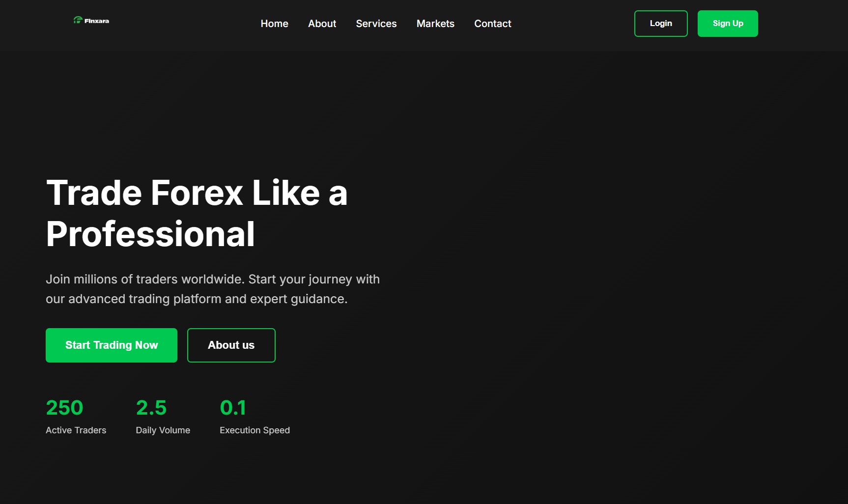848x504 pixels.
Task: Open the Contact page
Action: coord(492,24)
